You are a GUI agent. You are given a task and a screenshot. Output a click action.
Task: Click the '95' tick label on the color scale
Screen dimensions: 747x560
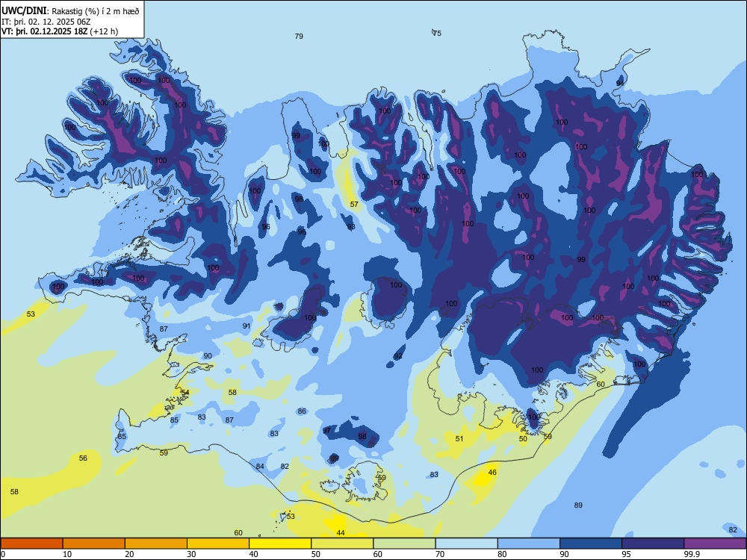(x=627, y=554)
